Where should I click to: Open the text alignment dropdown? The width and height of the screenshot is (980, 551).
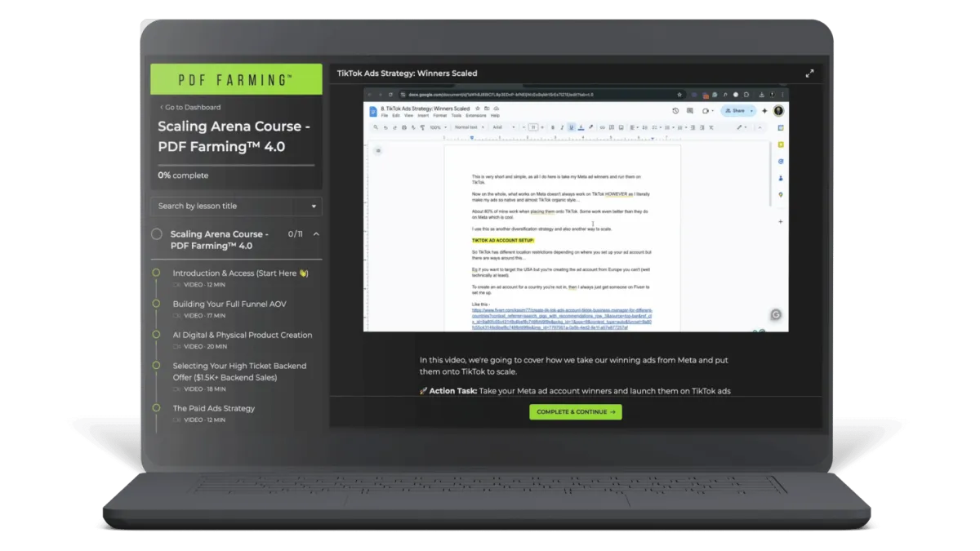click(x=633, y=127)
